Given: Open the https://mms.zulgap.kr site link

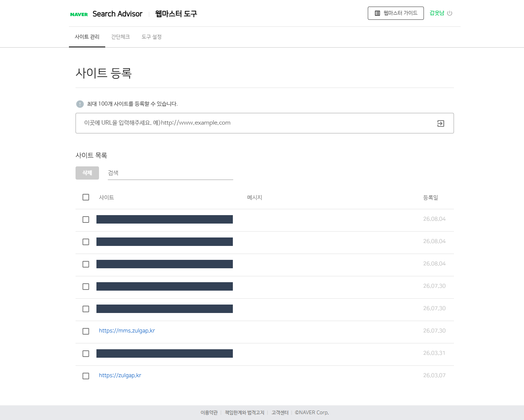Looking at the screenshot, I should tap(127, 331).
